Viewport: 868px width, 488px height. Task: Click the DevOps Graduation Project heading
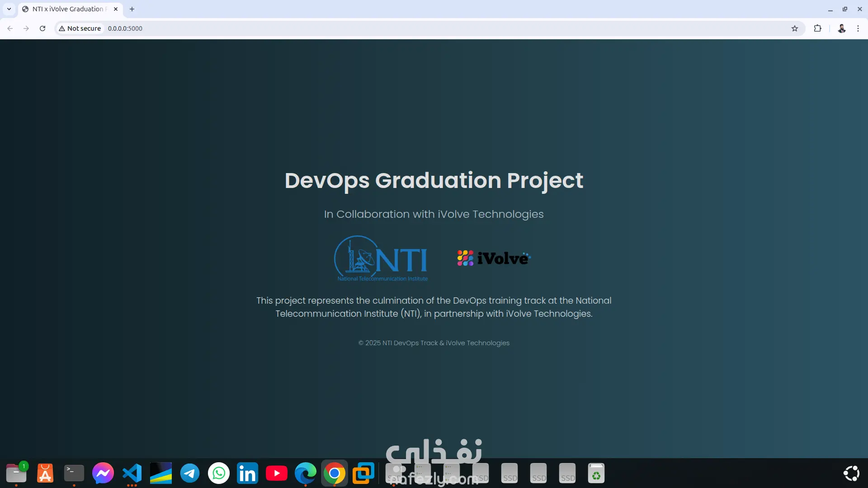coord(434,181)
